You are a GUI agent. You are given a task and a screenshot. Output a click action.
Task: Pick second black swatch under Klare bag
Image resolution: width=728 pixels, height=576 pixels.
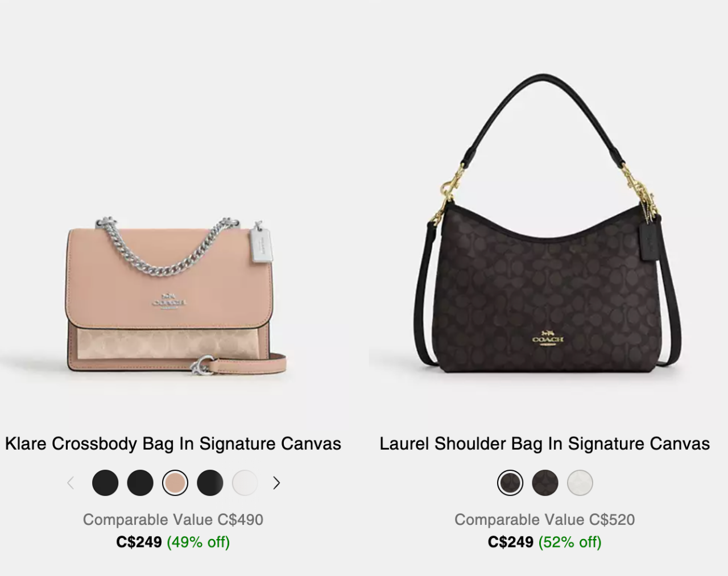140,483
